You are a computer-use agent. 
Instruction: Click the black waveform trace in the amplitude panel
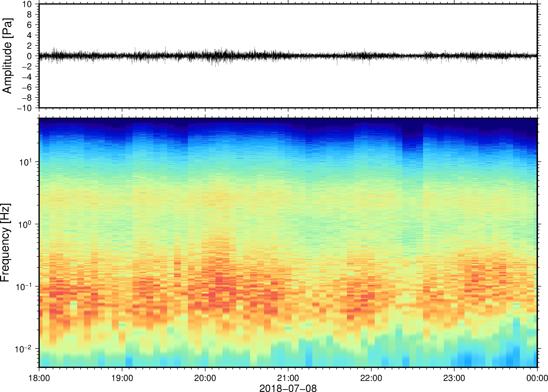tap(288, 56)
